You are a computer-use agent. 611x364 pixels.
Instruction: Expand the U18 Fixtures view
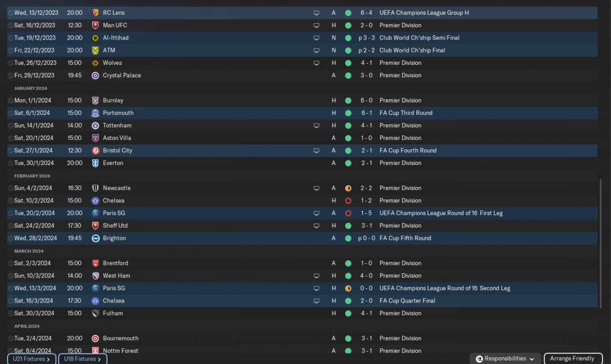(x=82, y=359)
